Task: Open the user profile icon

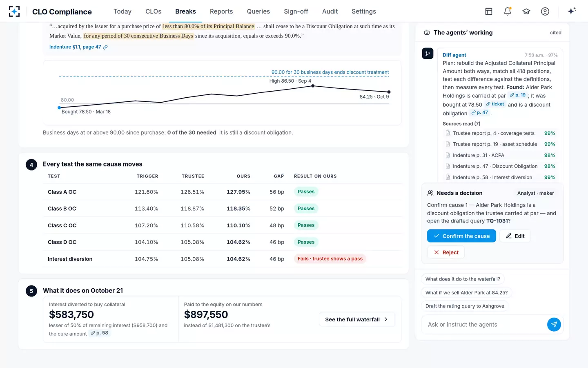Action: click(x=545, y=11)
